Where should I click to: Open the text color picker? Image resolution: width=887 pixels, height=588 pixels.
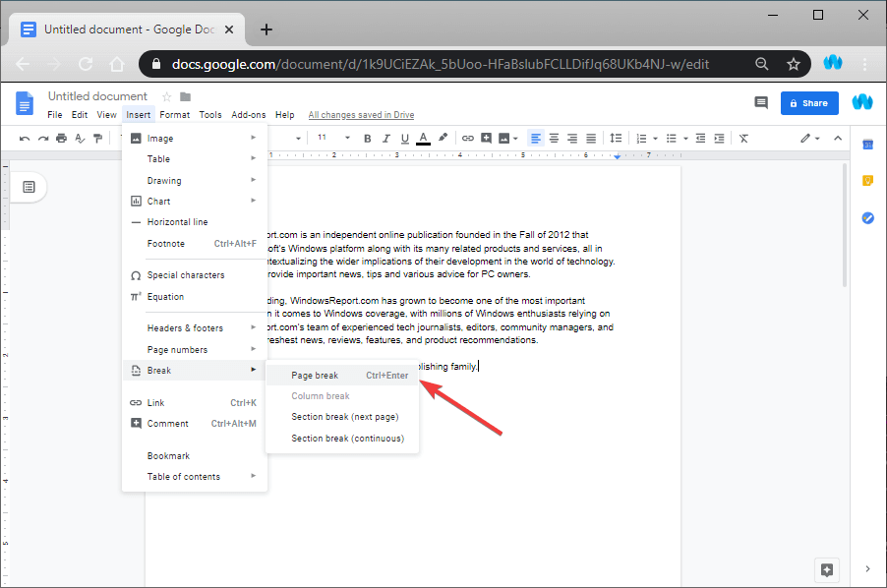[x=423, y=139]
